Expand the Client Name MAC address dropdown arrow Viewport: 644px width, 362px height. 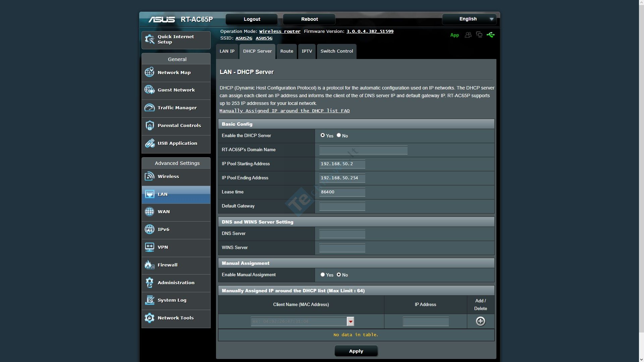350,321
